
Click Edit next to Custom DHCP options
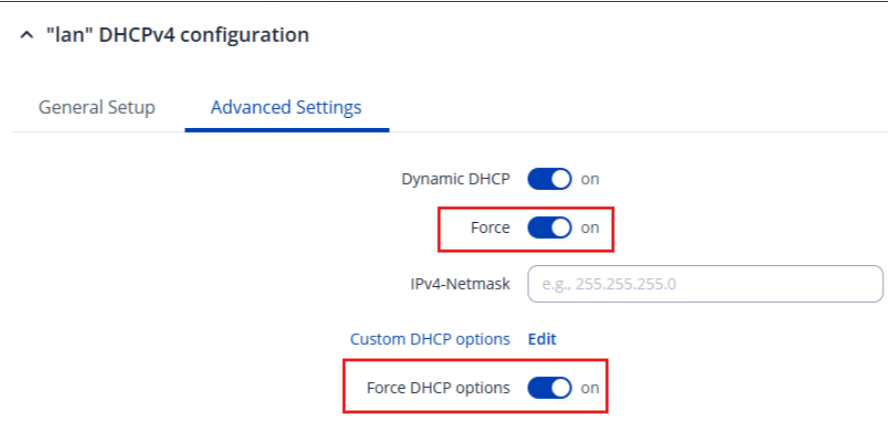pyautogui.click(x=542, y=339)
